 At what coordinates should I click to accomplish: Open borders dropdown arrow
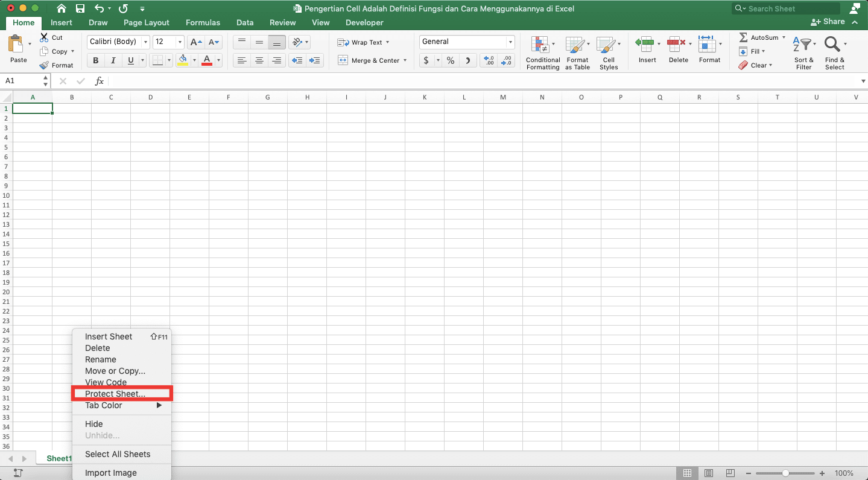coord(168,60)
